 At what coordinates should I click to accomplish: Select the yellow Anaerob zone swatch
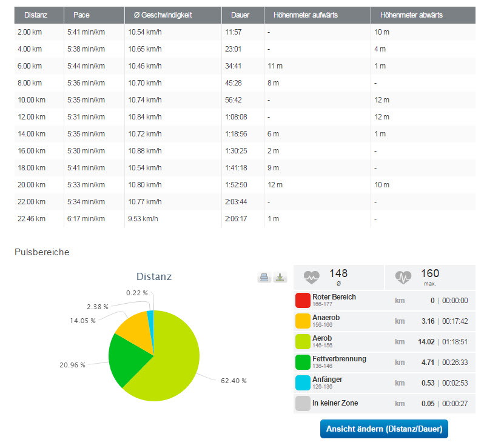(302, 321)
